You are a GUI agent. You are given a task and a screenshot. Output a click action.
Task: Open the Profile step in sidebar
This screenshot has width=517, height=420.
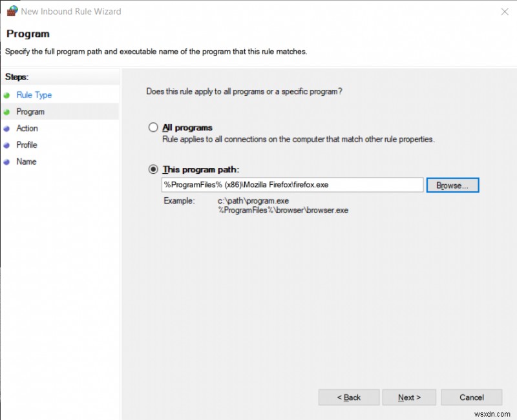coord(26,145)
